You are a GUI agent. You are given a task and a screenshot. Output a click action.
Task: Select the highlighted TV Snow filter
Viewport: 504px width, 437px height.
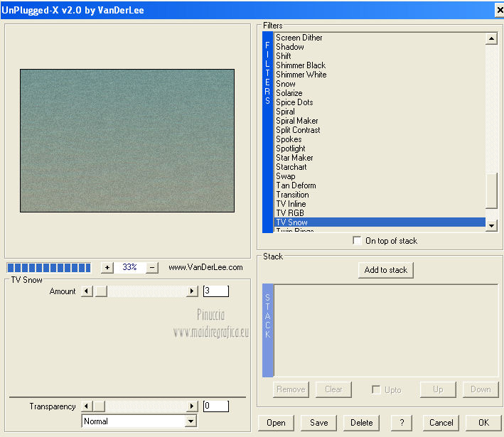[380, 222]
